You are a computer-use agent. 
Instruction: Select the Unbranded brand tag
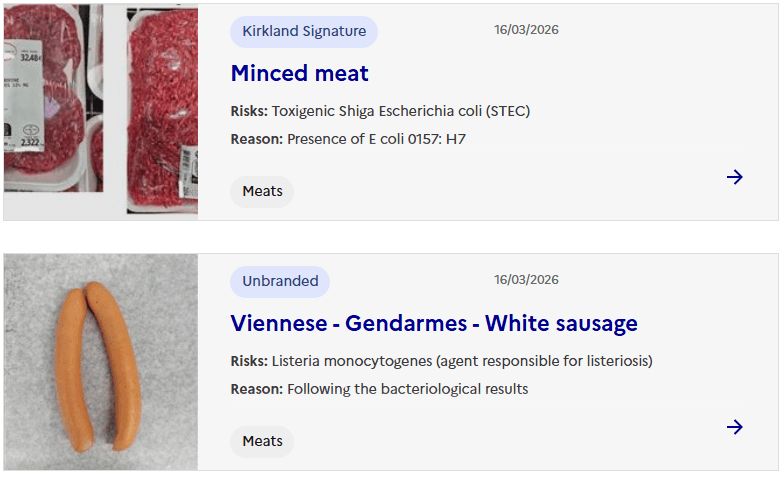[280, 281]
